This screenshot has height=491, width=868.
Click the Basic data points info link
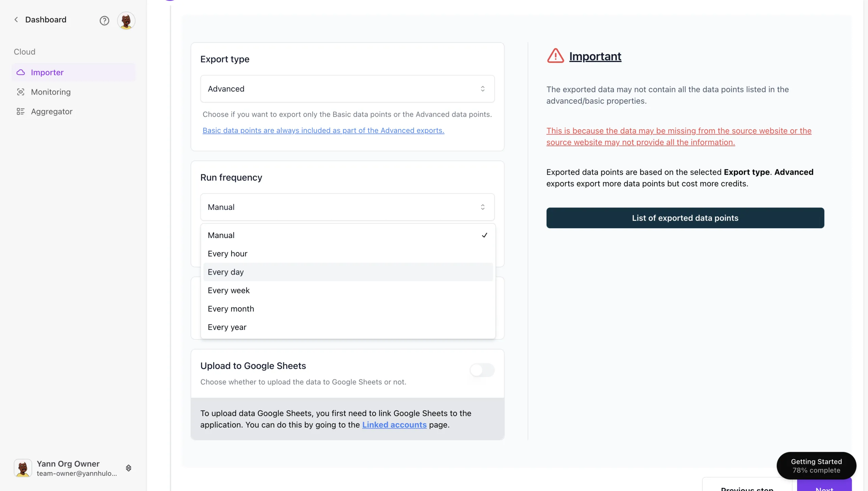tap(323, 131)
